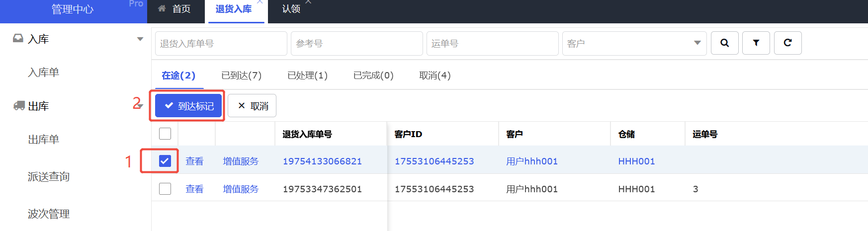Click 用户hhh001 in row 19753347362501
This screenshot has width=868, height=231.
532,189
